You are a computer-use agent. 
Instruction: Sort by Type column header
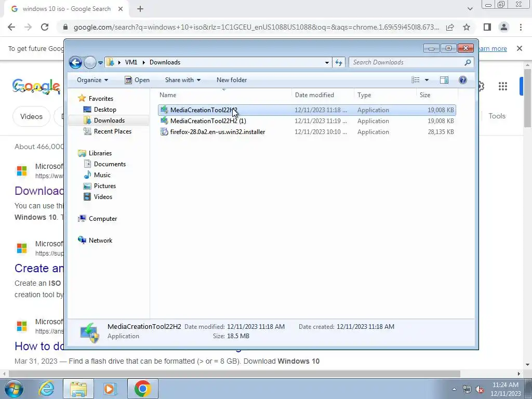[385, 95]
